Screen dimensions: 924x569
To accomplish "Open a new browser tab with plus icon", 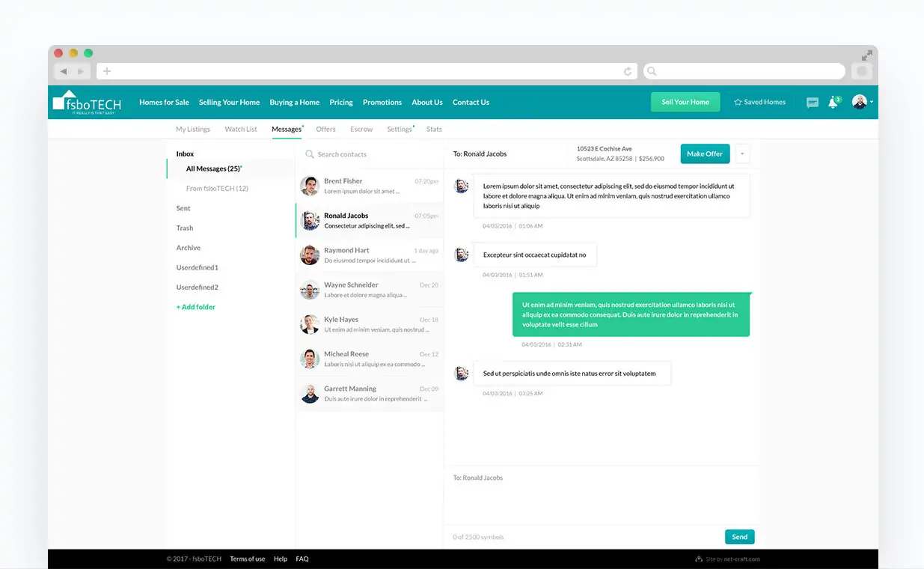I will 107,71.
